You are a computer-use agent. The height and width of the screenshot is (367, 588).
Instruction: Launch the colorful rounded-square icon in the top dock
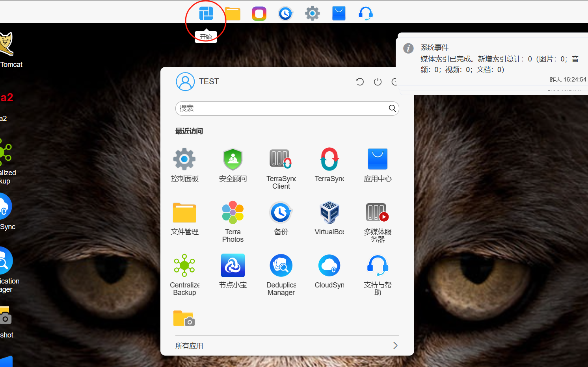point(259,14)
